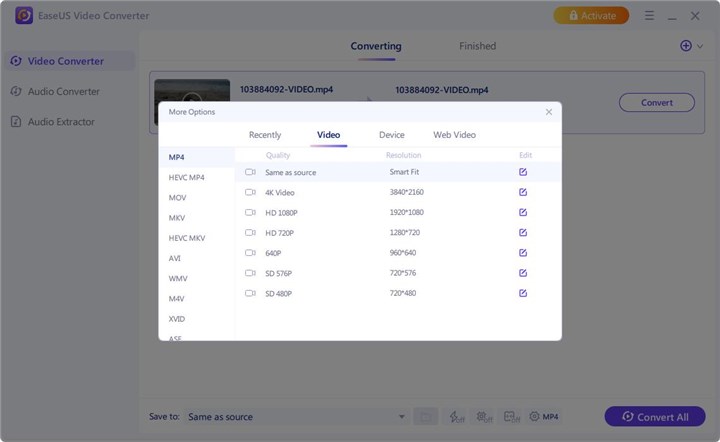Click the Activate button
The image size is (720, 442).
pos(591,16)
